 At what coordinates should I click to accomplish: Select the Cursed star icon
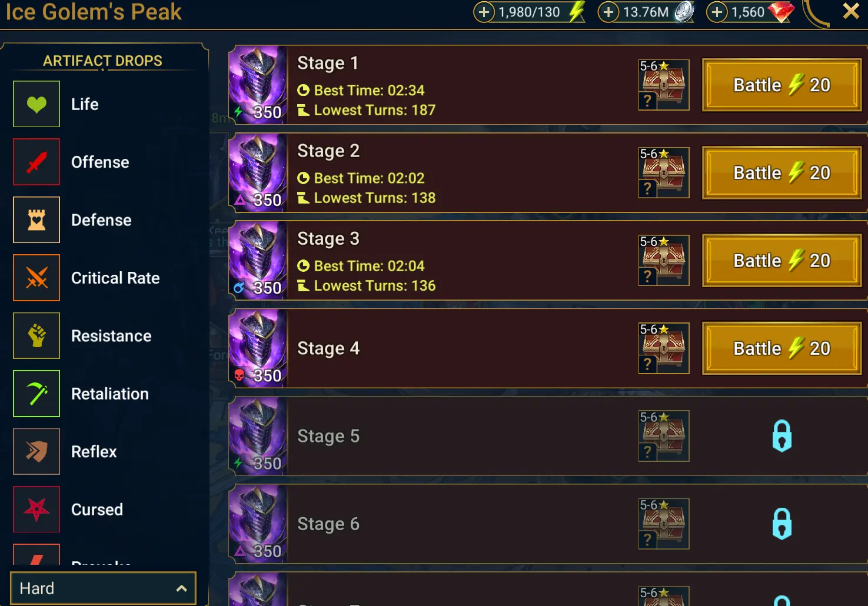(36, 510)
